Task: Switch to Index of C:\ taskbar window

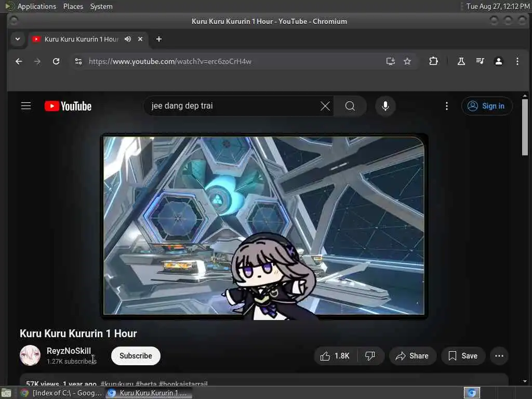Action: click(61, 393)
